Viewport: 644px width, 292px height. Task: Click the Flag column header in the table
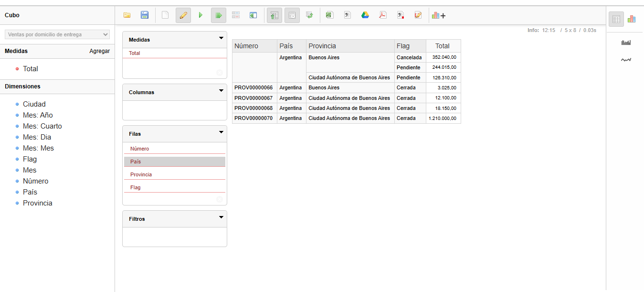tap(410, 46)
